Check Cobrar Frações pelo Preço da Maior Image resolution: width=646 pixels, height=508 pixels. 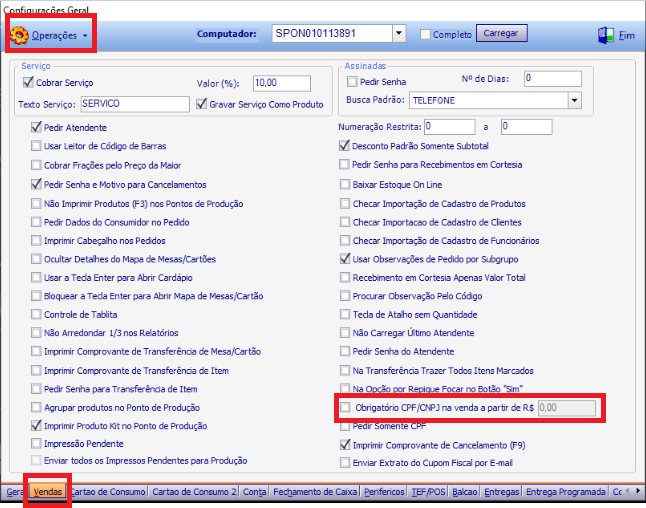pos(36,165)
